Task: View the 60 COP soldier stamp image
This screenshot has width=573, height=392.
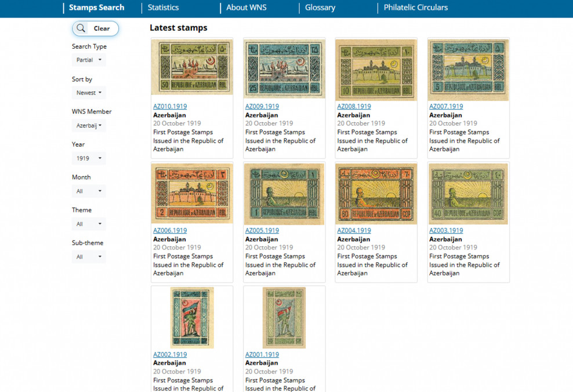Action: (376, 193)
